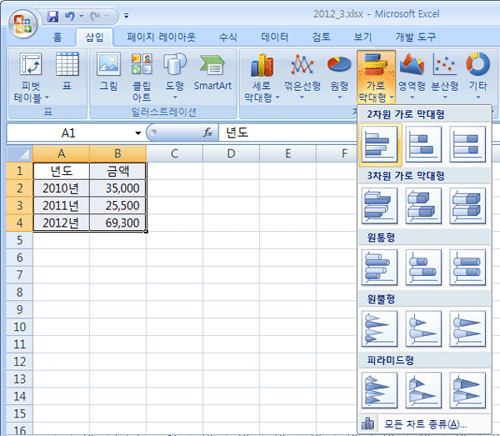The image size is (500, 436).
Task: Insert a SmartArt graphic
Action: [212, 73]
